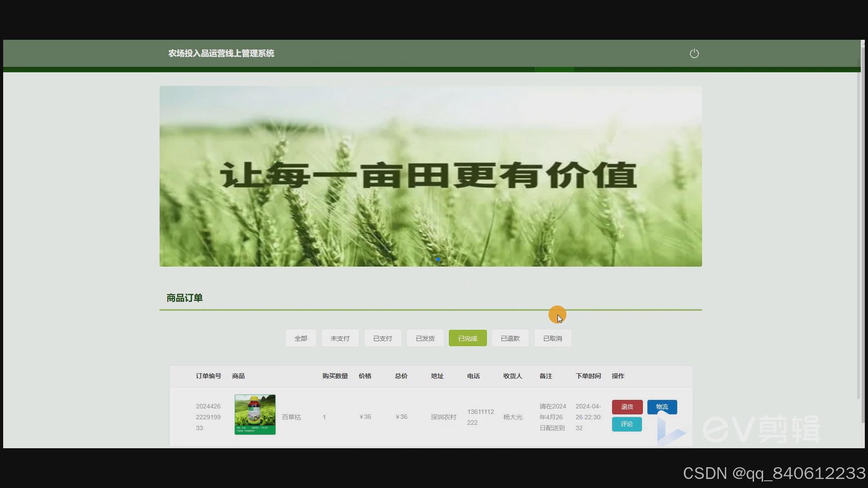The height and width of the screenshot is (488, 868).
Task: Click the 评论 comment button
Action: point(627,424)
